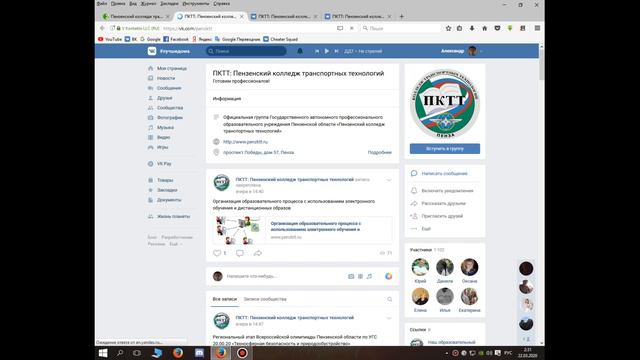Screen dimensions: 640x360
Task: Open the Инструменты menu in Firefox
Action: (x=196, y=4)
